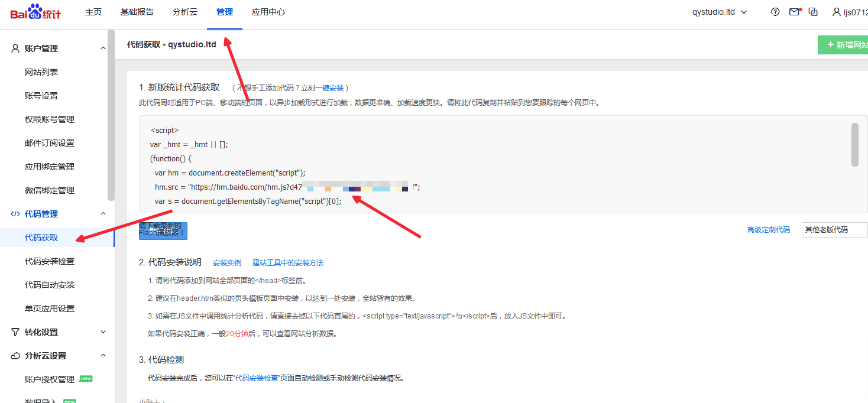The image size is (868, 403).
Task: Click the 代码管理 code brackets icon
Action: [16, 214]
